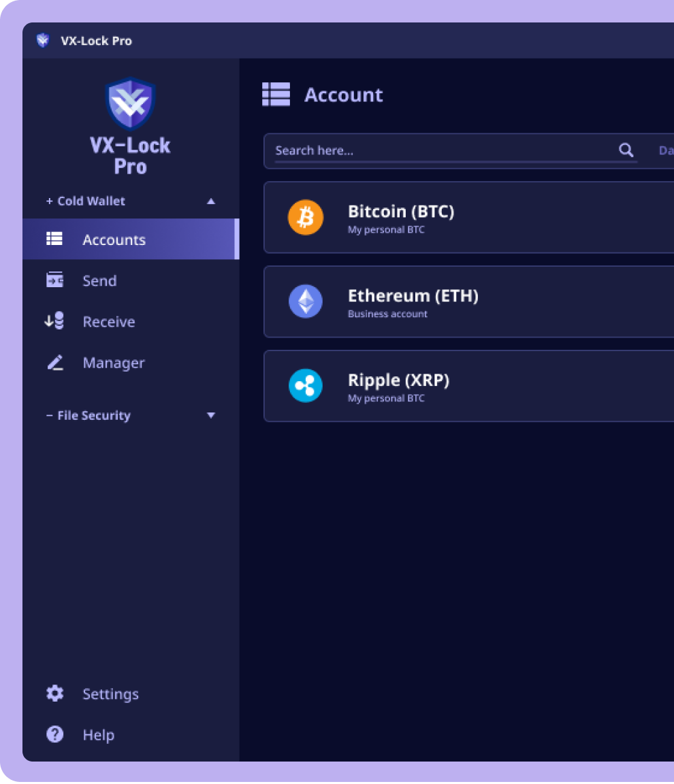674x784 pixels.
Task: Click the Manager pencil icon
Action: click(x=55, y=363)
